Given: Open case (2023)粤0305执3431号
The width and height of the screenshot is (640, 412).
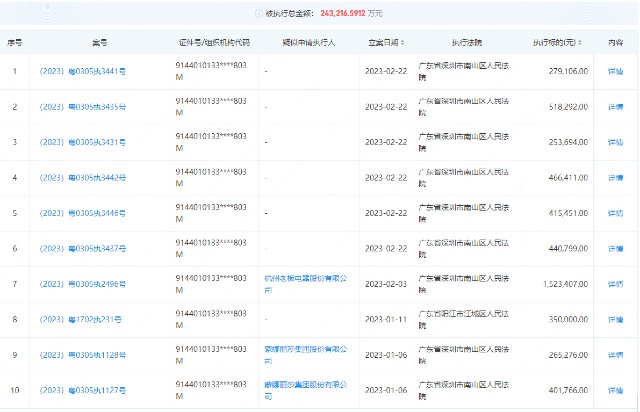Looking at the screenshot, I should pos(80,142).
